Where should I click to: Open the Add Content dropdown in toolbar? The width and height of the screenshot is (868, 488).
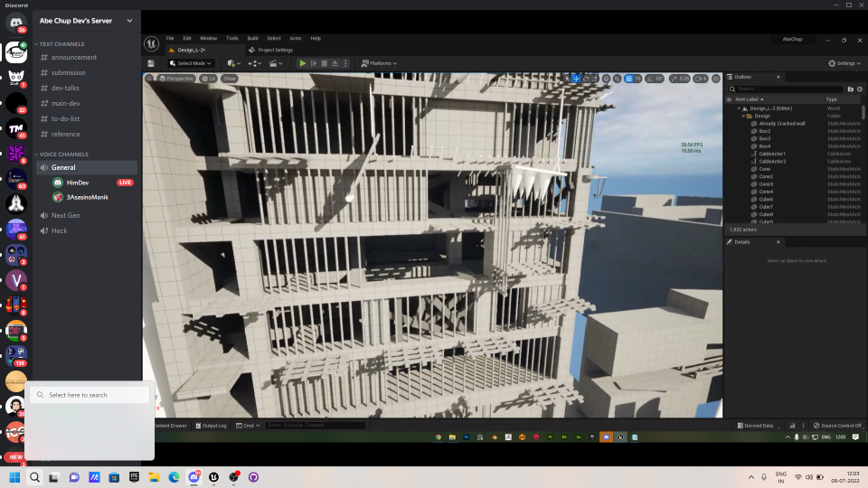click(x=233, y=63)
